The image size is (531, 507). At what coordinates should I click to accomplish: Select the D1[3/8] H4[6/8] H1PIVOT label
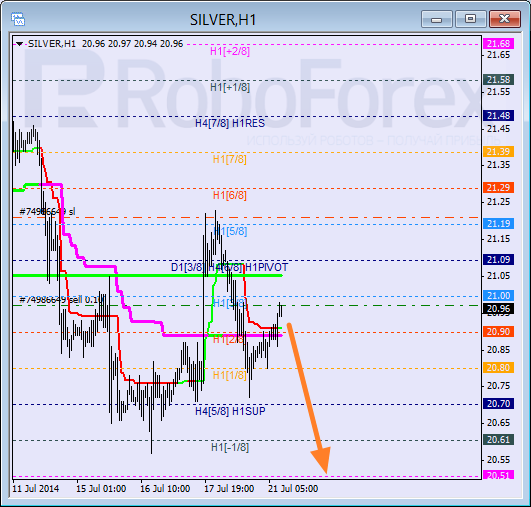(229, 268)
